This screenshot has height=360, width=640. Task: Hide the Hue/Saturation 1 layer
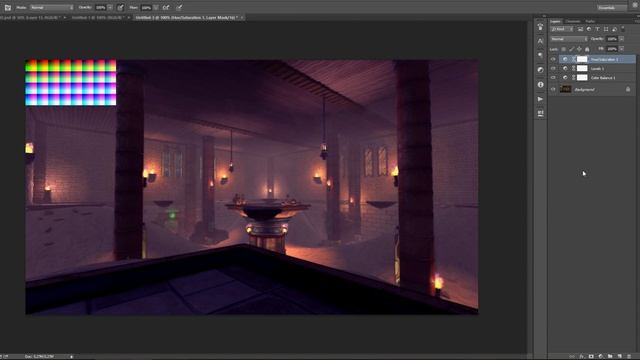(553, 59)
